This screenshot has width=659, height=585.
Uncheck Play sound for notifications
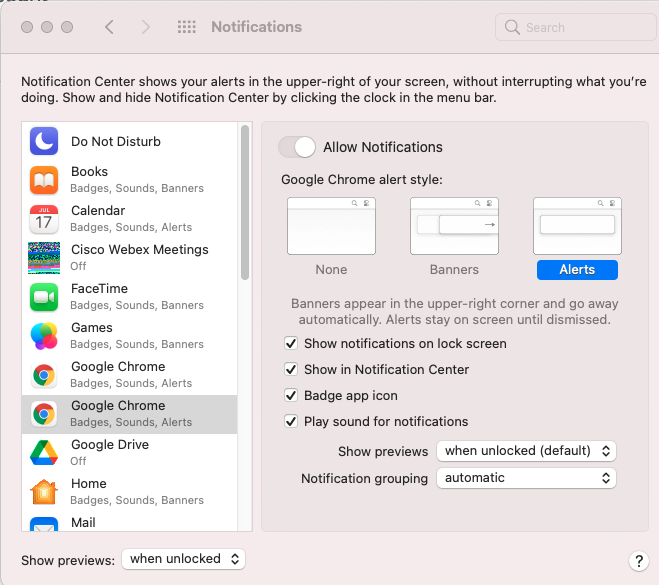[x=291, y=421]
